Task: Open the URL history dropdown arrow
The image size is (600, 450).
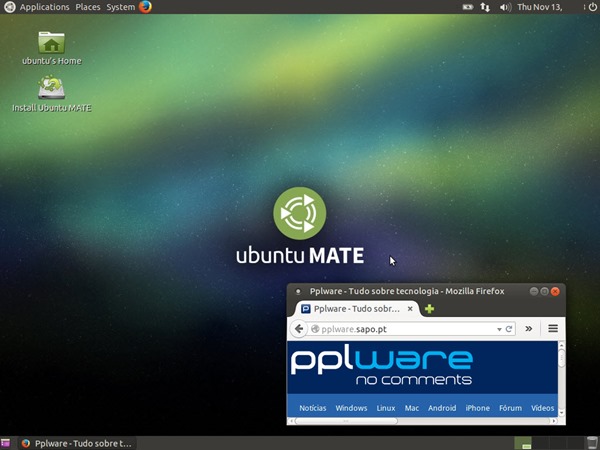Action: click(499, 329)
